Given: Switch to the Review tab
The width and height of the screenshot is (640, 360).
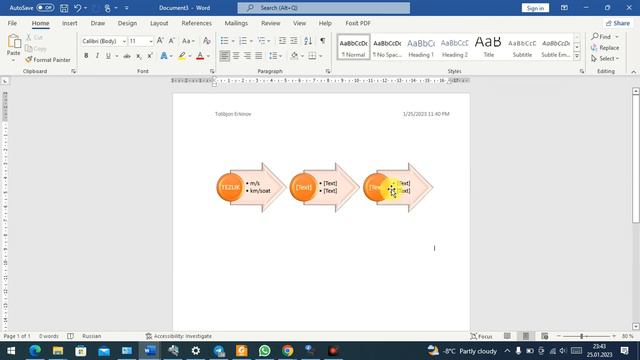Looking at the screenshot, I should [271, 23].
